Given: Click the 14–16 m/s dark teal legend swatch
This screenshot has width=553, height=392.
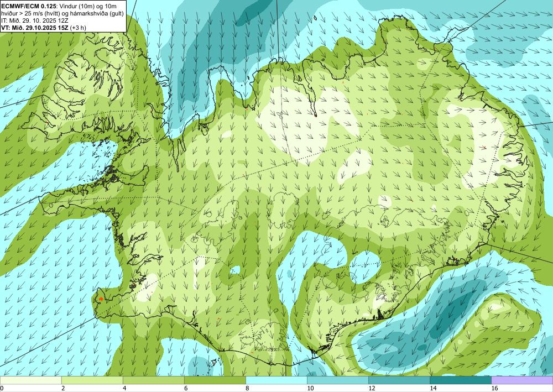Looking at the screenshot, I should [x=460, y=380].
